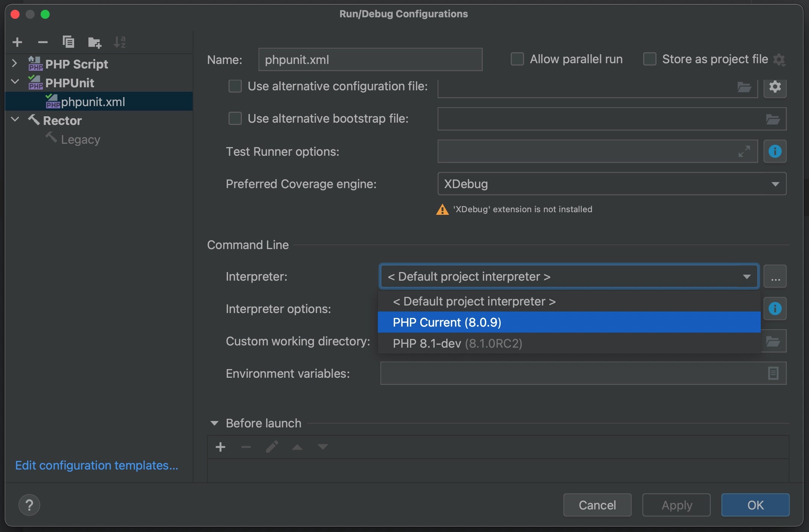Screen dimensions: 809x532
Task: Select the Legacy configuration under Rector
Action: pyautogui.click(x=80, y=139)
